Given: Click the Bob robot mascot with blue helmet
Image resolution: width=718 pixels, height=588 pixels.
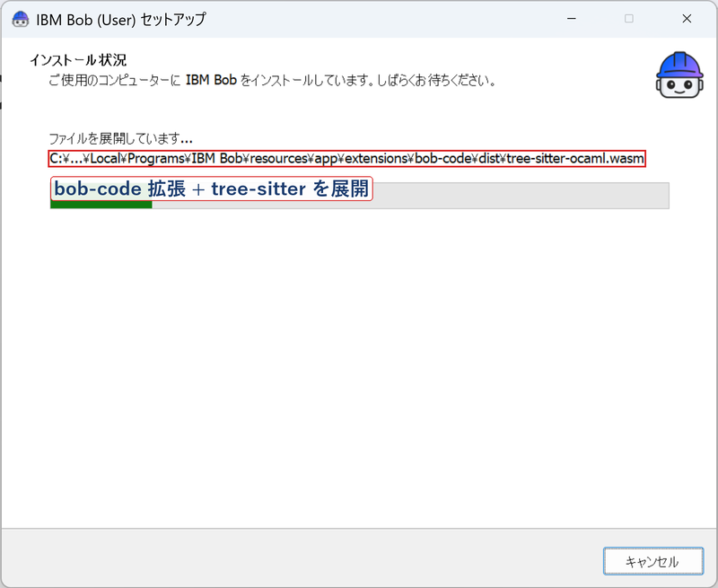Looking at the screenshot, I should 679,75.
